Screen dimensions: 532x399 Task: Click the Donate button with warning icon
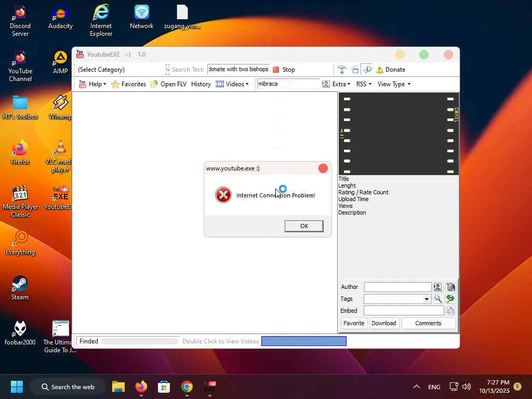pyautogui.click(x=391, y=70)
